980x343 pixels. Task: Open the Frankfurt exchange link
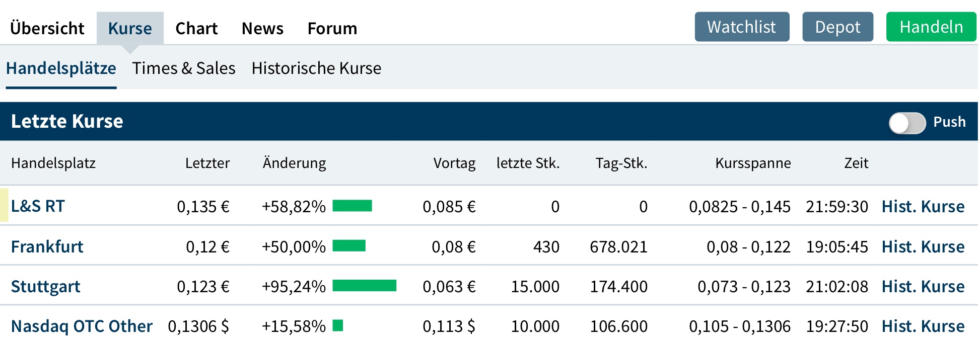click(47, 246)
